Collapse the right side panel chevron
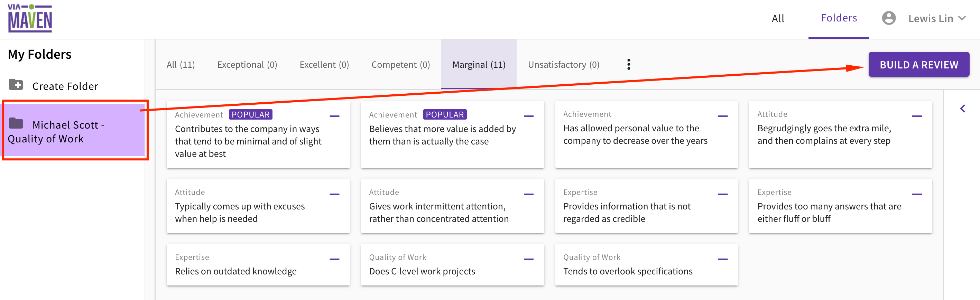The width and height of the screenshot is (980, 300). pyautogui.click(x=962, y=109)
